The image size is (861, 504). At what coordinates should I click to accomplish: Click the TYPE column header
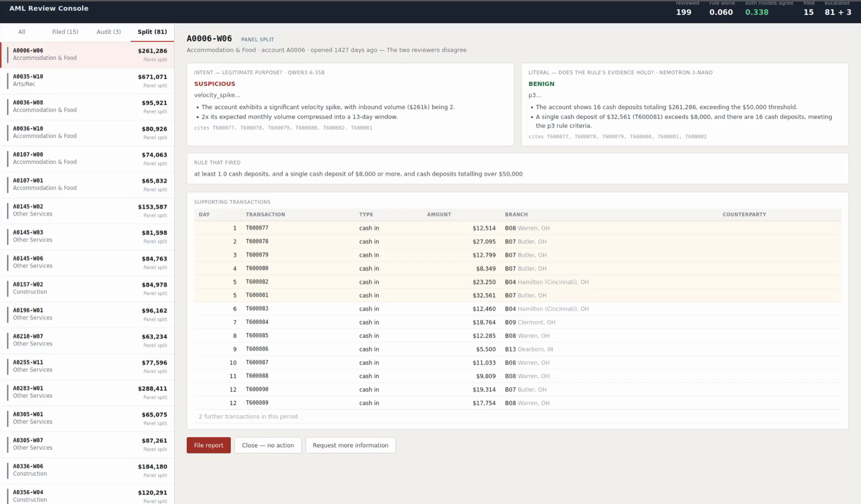366,215
